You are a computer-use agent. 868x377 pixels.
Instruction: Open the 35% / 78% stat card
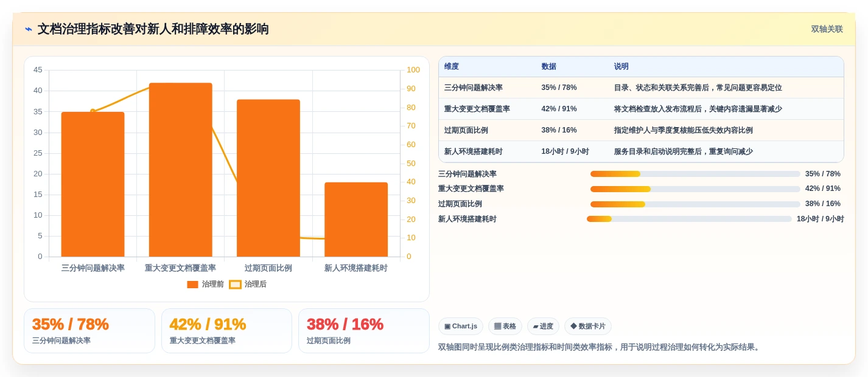pyautogui.click(x=89, y=331)
